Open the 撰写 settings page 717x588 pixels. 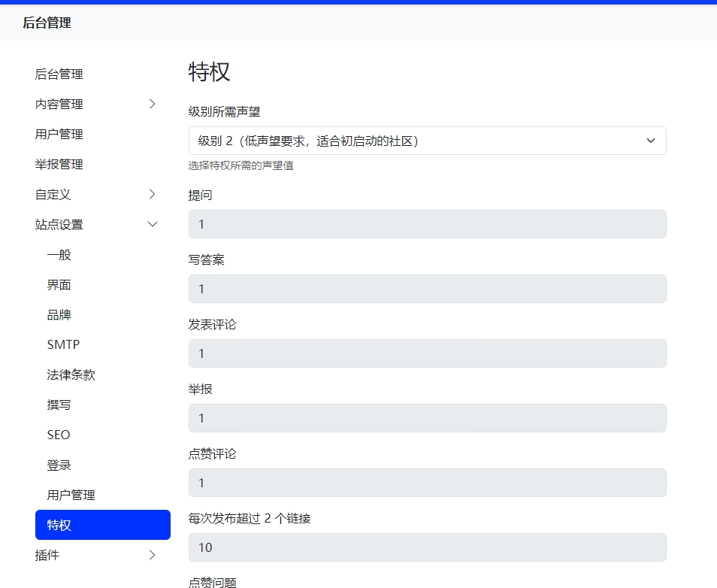coord(102,405)
